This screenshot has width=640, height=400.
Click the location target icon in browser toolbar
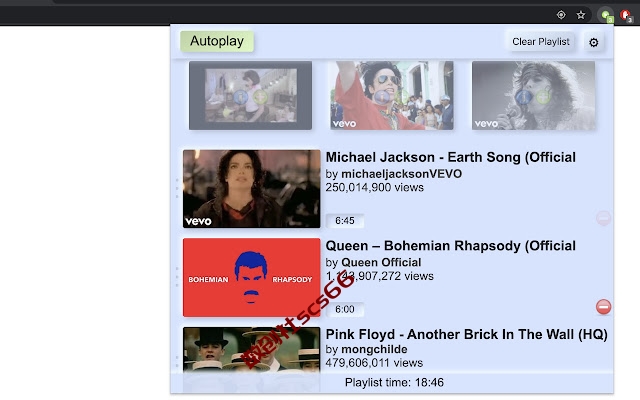[x=561, y=15]
